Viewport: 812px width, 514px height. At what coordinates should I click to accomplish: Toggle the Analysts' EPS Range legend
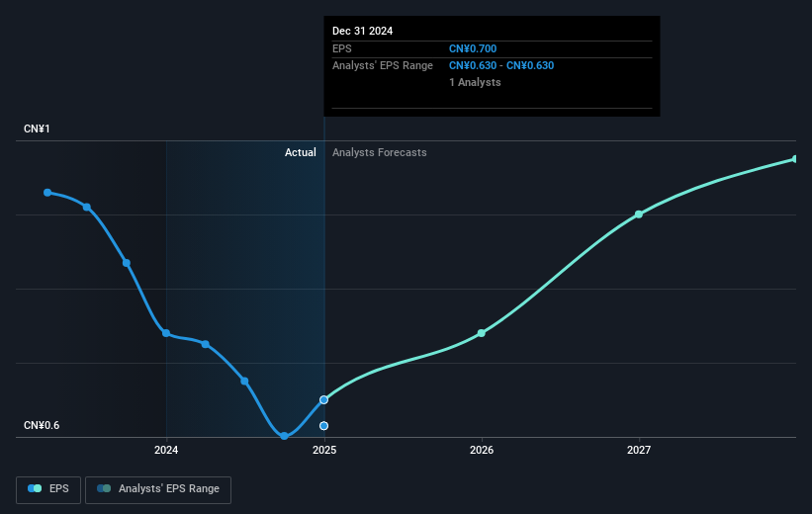158,489
